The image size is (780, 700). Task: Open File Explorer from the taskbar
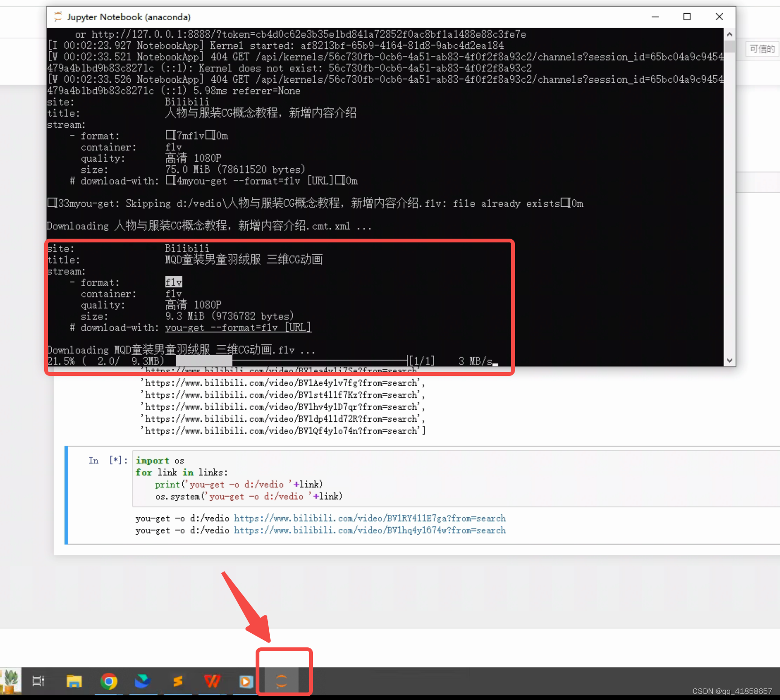pos(74,681)
